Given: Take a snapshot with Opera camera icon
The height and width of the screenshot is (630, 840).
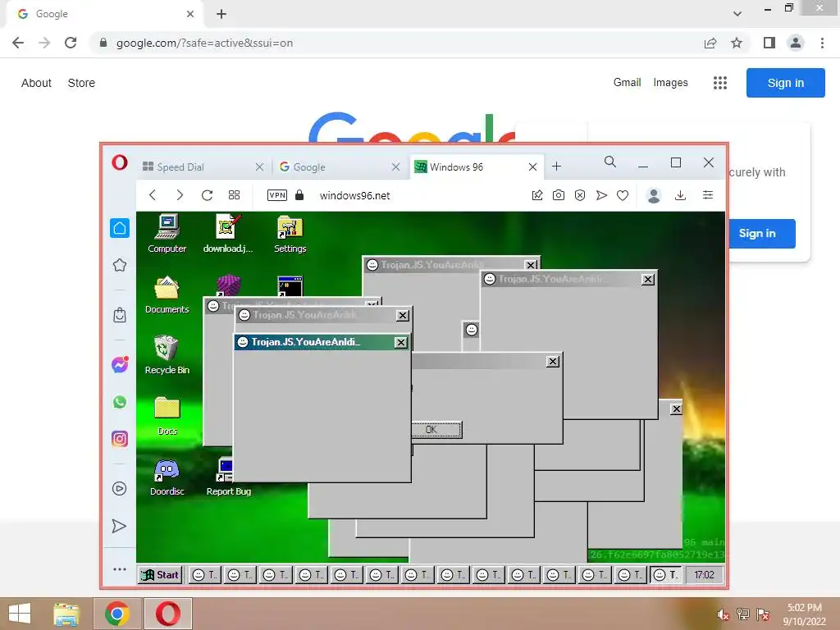Looking at the screenshot, I should 558,195.
